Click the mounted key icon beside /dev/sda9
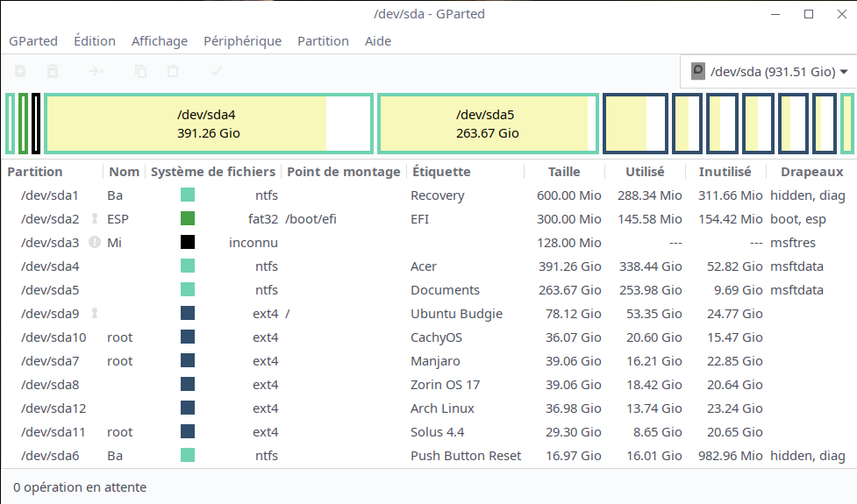The image size is (857, 504). pos(95,313)
